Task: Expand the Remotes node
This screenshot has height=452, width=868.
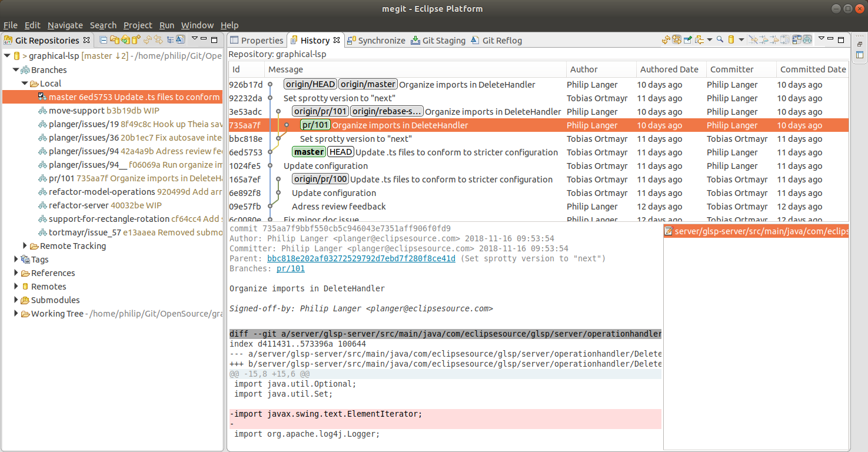Action: 16,286
